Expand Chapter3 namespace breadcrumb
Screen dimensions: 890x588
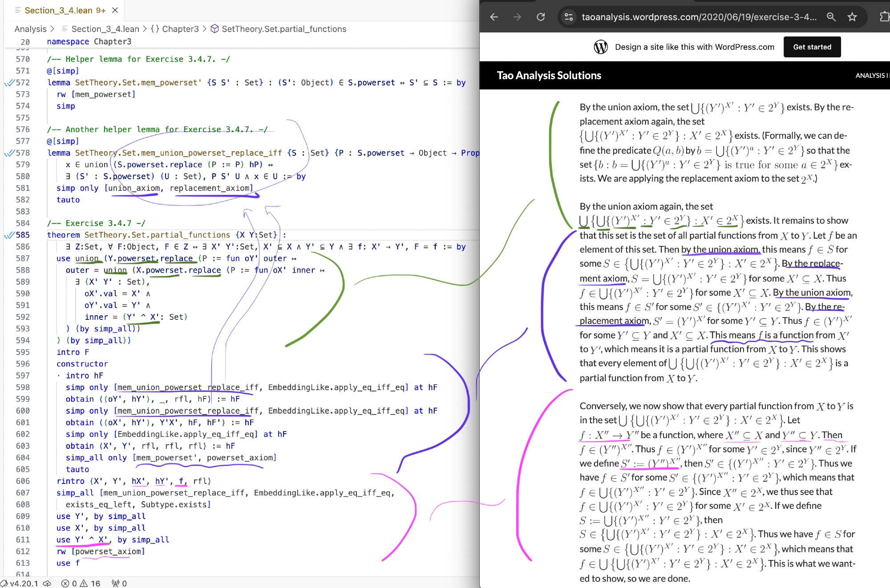point(180,29)
